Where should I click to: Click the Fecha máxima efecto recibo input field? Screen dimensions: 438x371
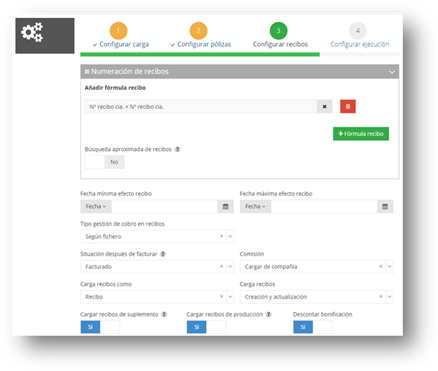pyautogui.click(x=324, y=207)
